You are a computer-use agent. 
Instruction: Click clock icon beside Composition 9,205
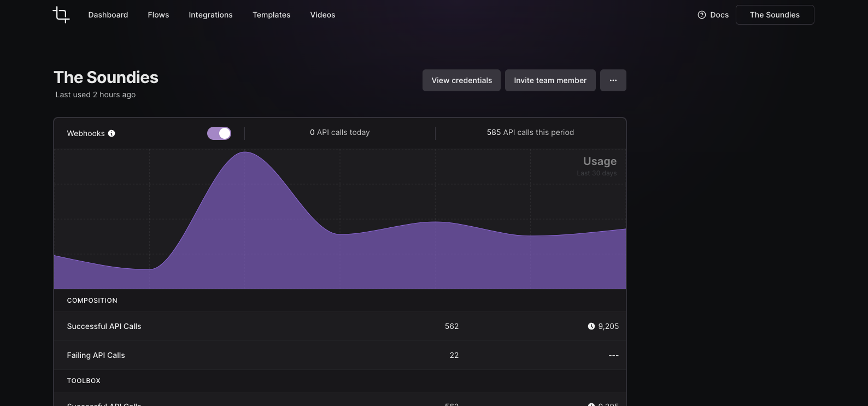(591, 326)
